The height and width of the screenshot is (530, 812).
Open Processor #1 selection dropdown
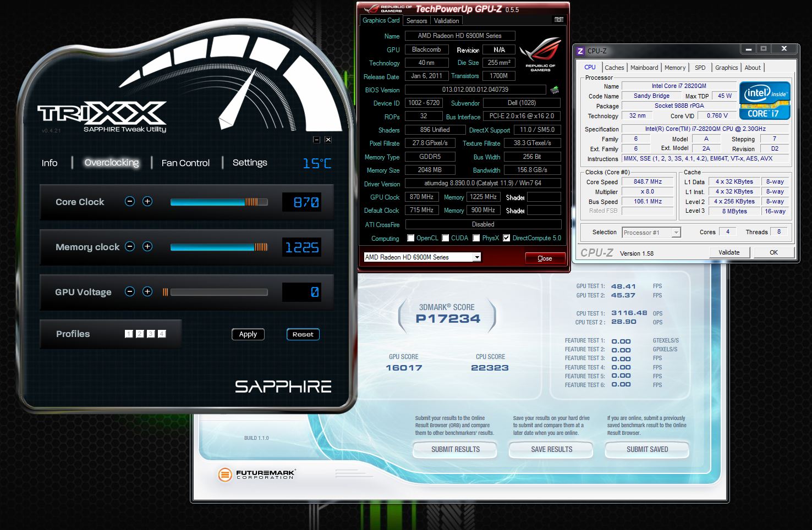676,233
